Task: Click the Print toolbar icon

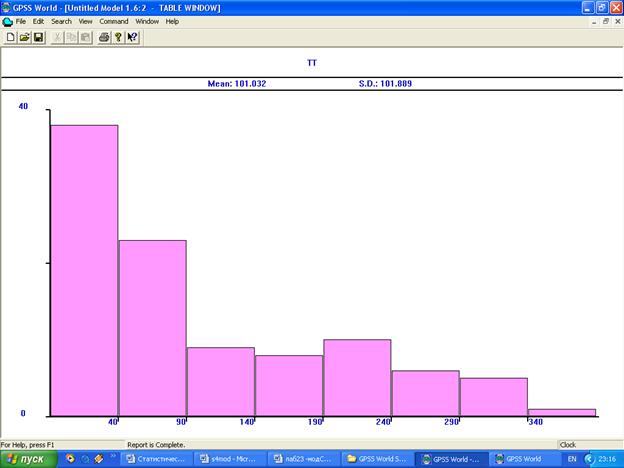Action: tap(104, 37)
